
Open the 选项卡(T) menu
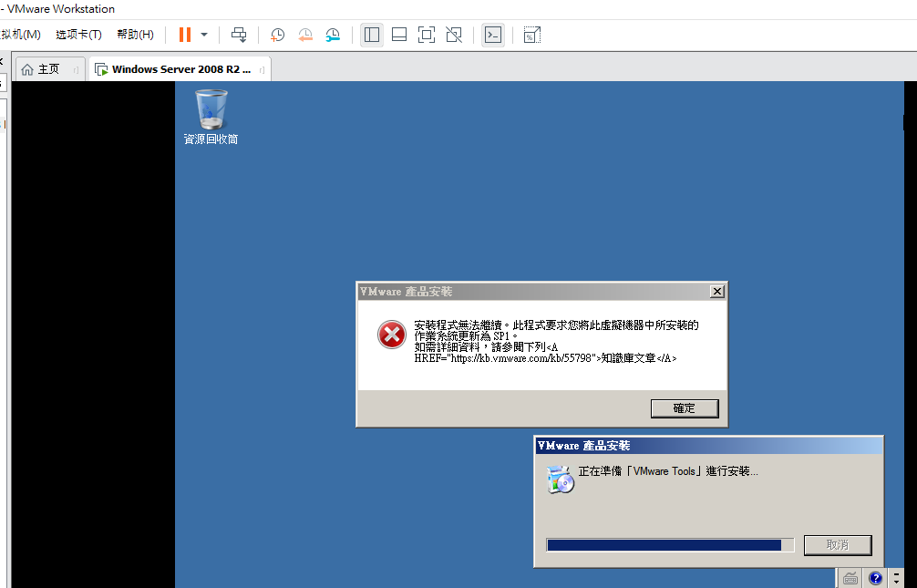tap(78, 35)
